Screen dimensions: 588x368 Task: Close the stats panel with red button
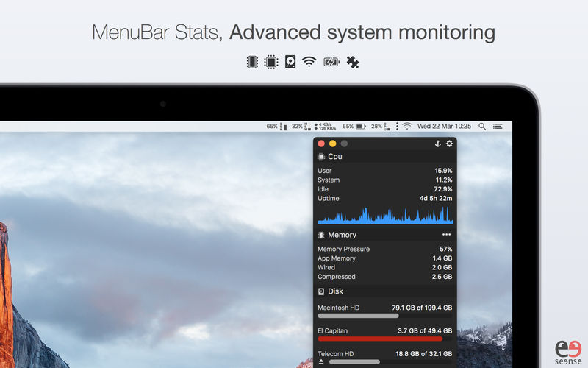coord(321,144)
